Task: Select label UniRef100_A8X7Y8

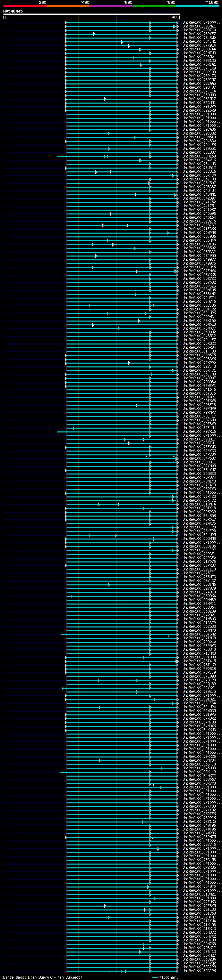Action: pyautogui.click(x=199, y=783)
